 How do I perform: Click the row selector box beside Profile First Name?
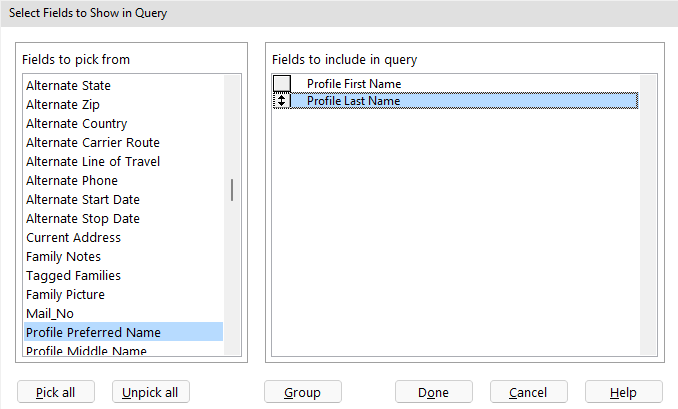[x=282, y=84]
